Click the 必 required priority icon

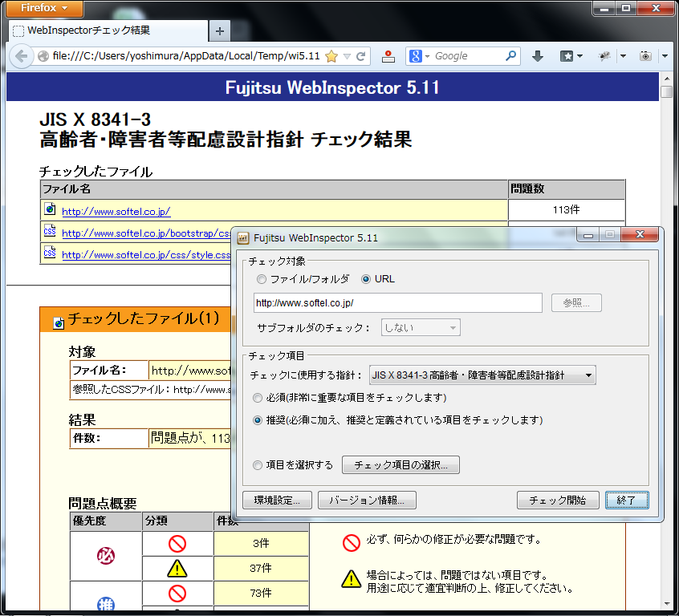pyautogui.click(x=106, y=555)
